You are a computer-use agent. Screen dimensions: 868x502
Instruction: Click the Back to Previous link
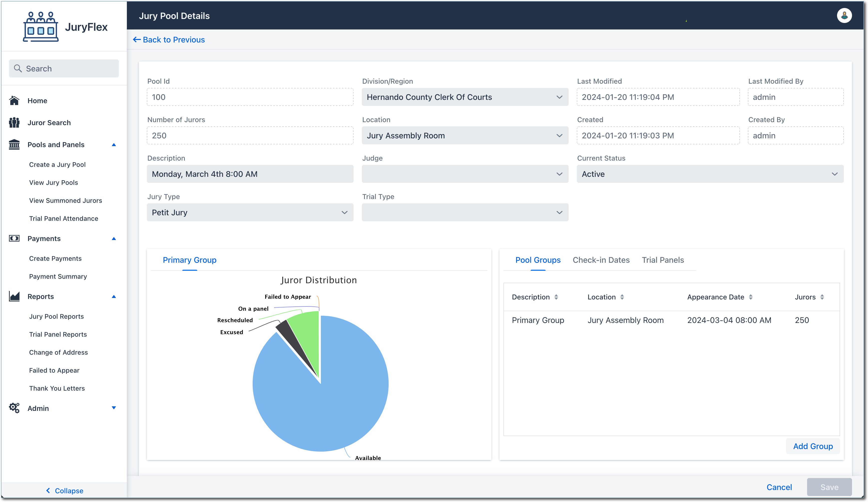[169, 40]
